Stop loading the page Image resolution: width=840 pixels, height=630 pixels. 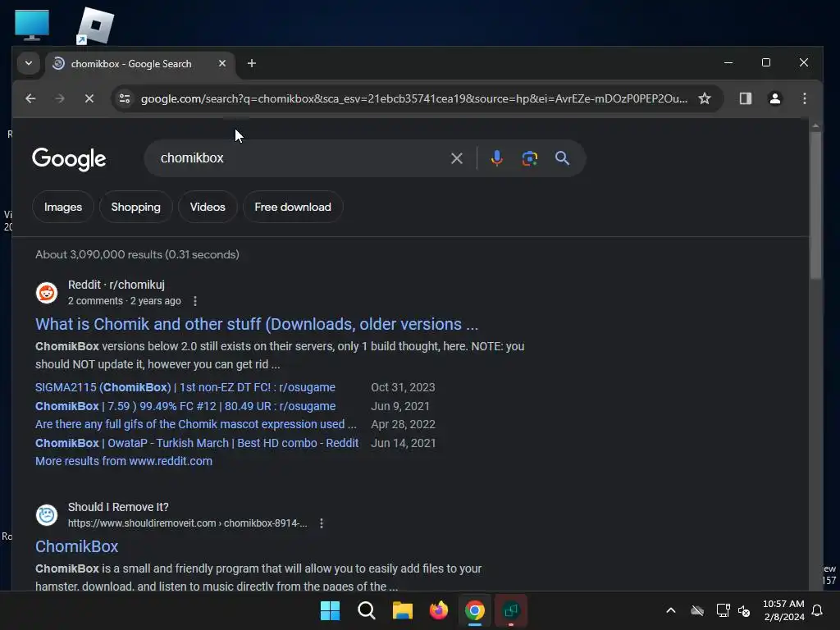click(89, 98)
